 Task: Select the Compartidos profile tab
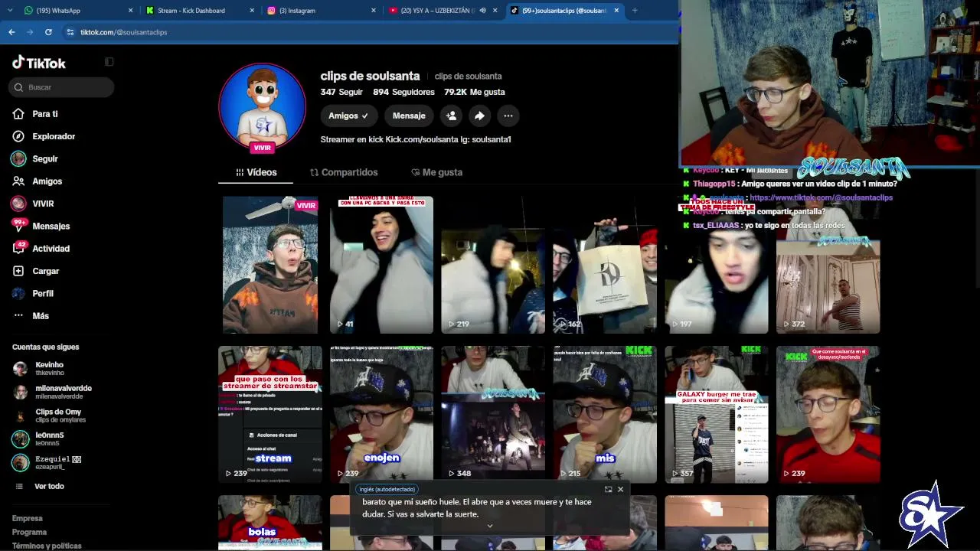tap(344, 172)
